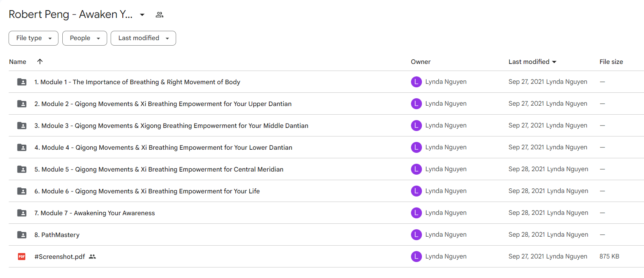Click Lynda Nguyen owner in PathMastery row
The width and height of the screenshot is (644, 278).
click(x=446, y=235)
